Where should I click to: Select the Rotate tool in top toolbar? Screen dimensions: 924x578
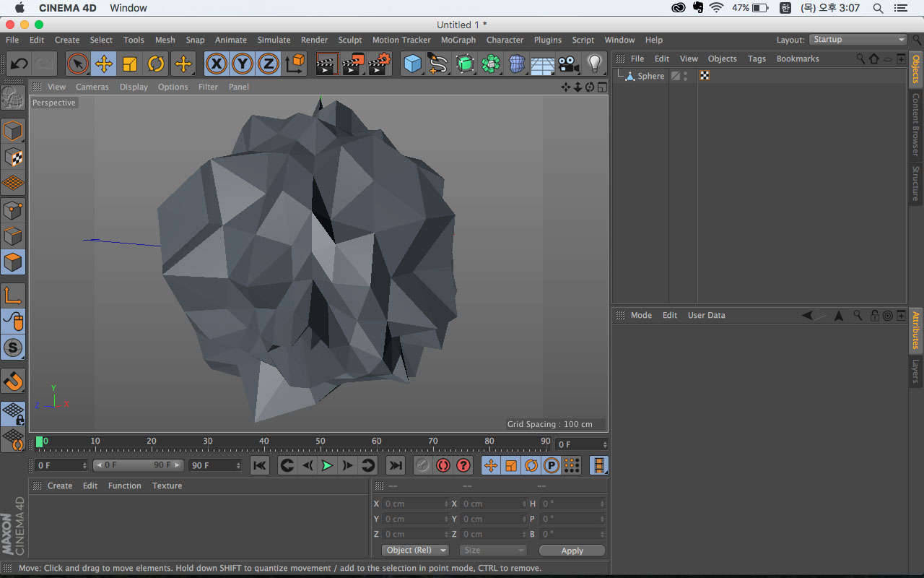[x=156, y=64]
